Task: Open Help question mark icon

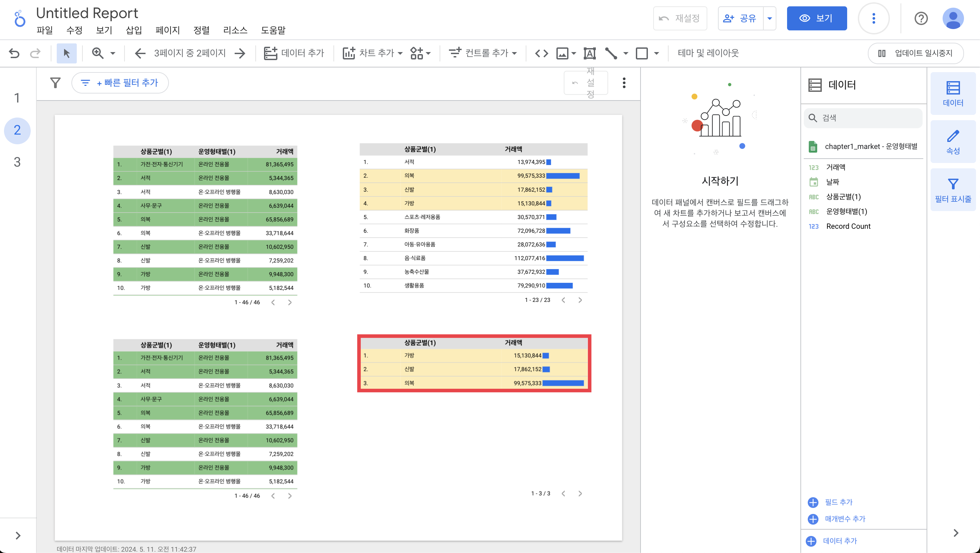Action: click(921, 18)
